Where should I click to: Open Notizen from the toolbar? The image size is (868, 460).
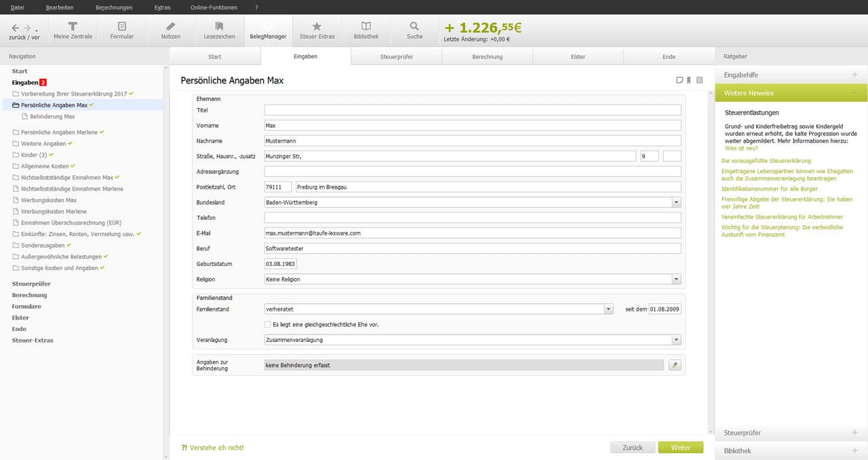pyautogui.click(x=170, y=30)
